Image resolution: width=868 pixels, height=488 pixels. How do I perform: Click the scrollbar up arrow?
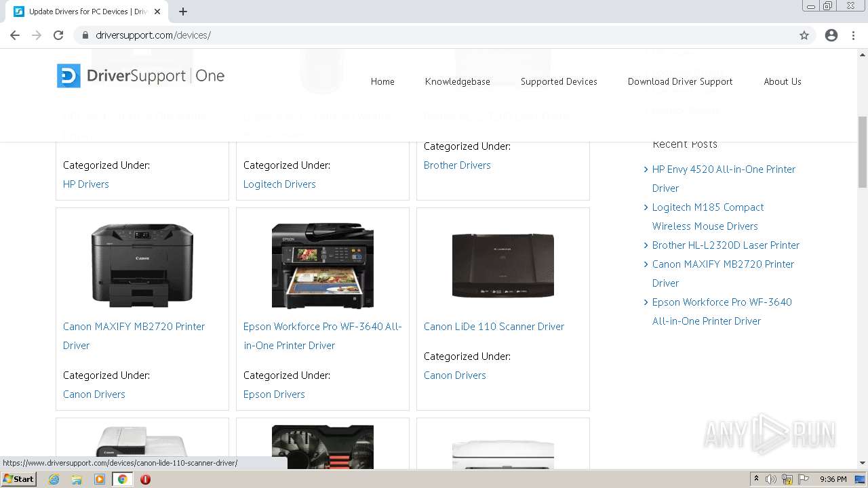point(863,54)
